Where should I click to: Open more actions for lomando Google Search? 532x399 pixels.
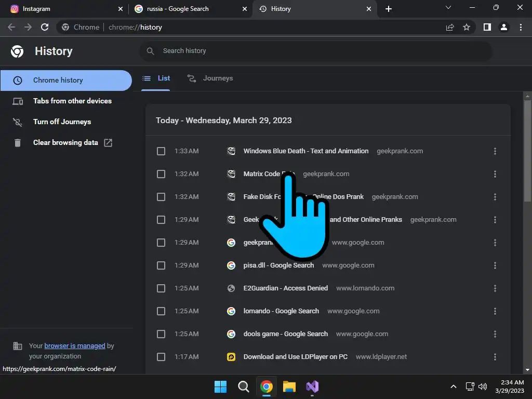tap(495, 311)
